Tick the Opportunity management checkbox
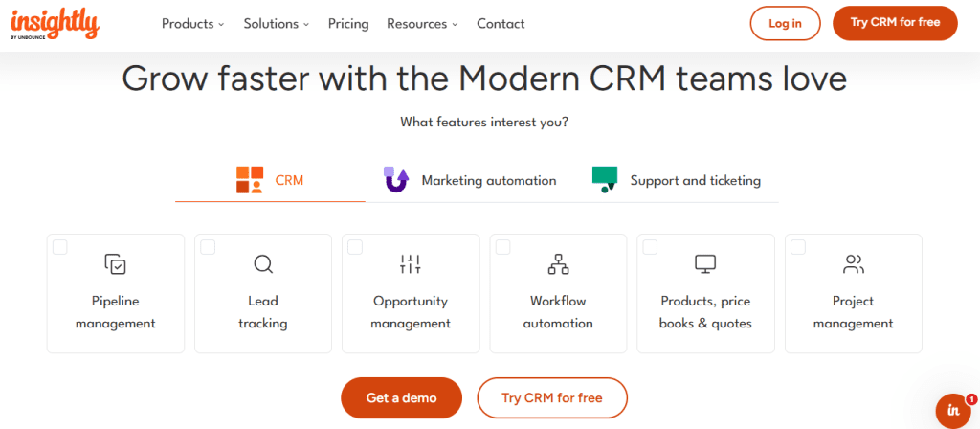This screenshot has width=980, height=429. tap(355, 247)
